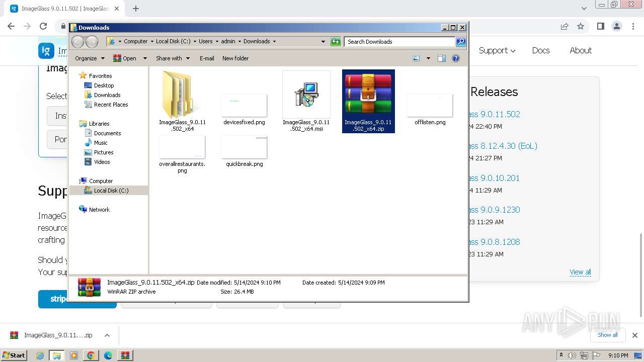Select the ImageGlass_9.0.11.502_x64.zip archive
The width and height of the screenshot is (644, 362).
coord(368,102)
